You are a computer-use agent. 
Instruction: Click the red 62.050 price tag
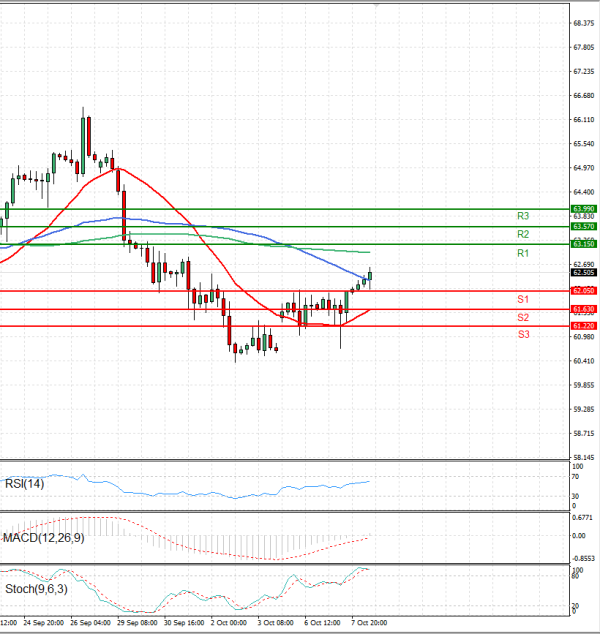click(x=584, y=291)
